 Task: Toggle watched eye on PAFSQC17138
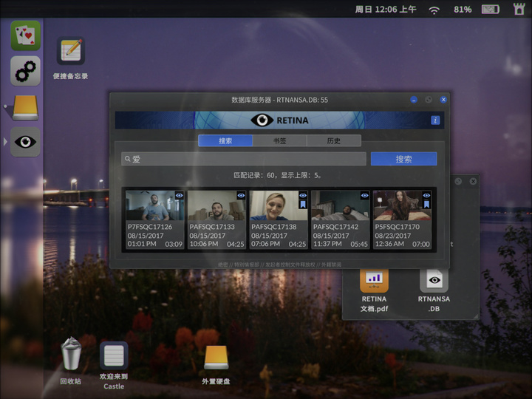click(303, 195)
